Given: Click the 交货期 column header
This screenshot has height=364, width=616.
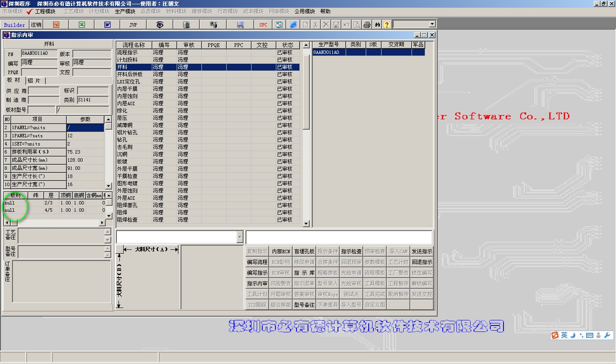Looking at the screenshot, I should [x=396, y=44].
